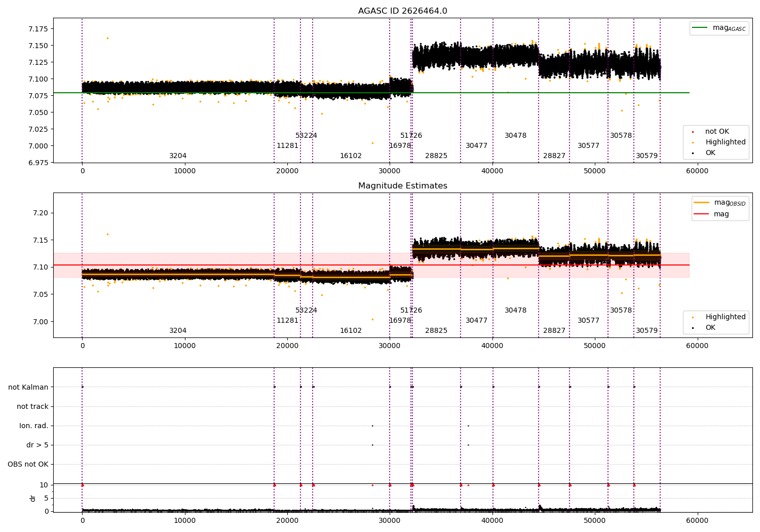Click OBSID label 30477 in the top plot
The width and height of the screenshot is (760, 532).
point(476,146)
